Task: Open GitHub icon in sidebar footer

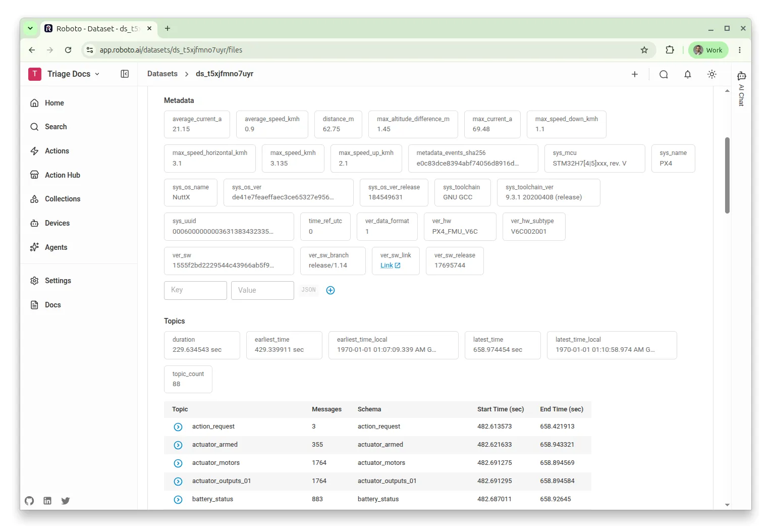Action: 29,501
